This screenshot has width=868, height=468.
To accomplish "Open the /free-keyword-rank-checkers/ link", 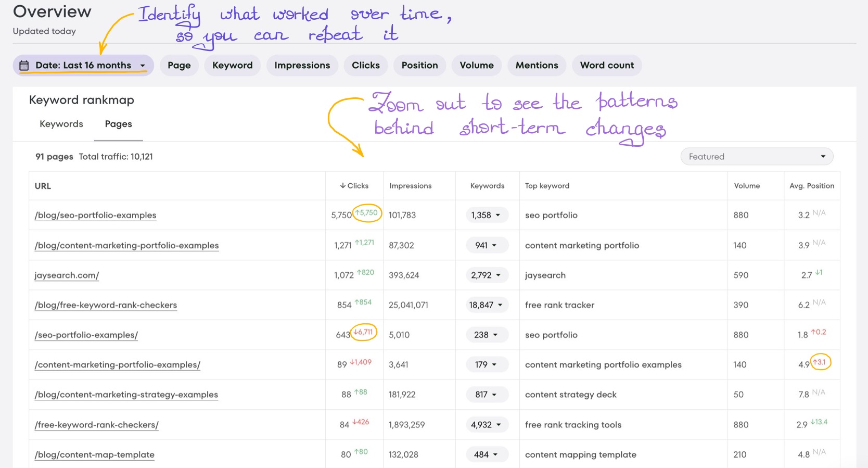I will (x=96, y=425).
